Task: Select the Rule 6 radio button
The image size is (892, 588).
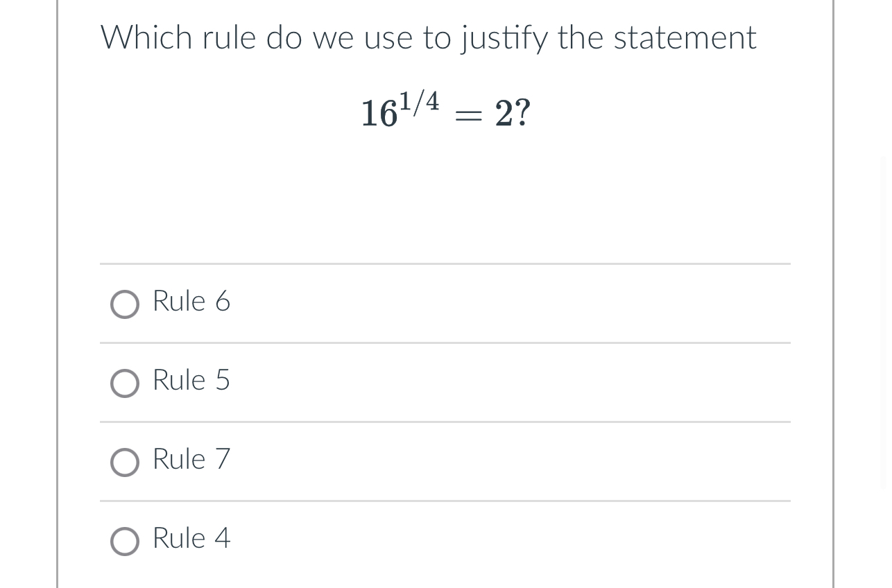Action: (x=125, y=304)
